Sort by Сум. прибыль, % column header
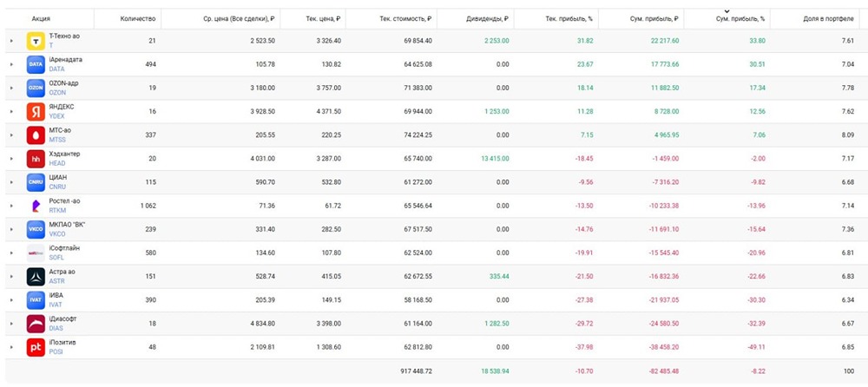868x387 pixels. click(x=727, y=18)
